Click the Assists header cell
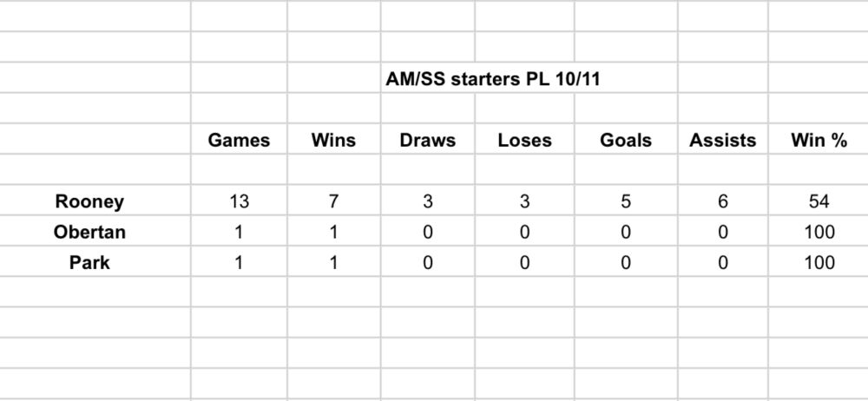 coord(722,139)
